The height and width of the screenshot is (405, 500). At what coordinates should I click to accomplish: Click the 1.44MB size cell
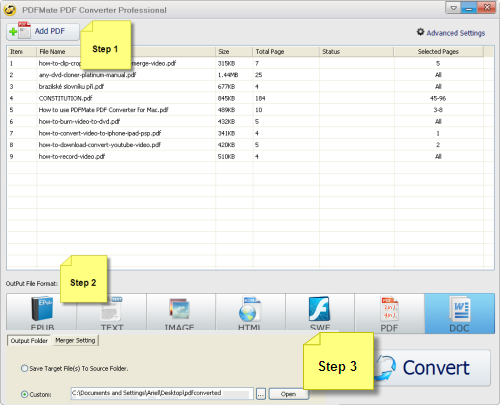[x=234, y=75]
